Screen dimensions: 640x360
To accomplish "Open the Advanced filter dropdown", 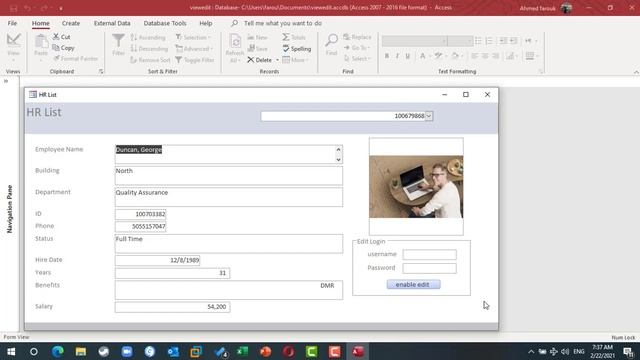I will click(194, 49).
